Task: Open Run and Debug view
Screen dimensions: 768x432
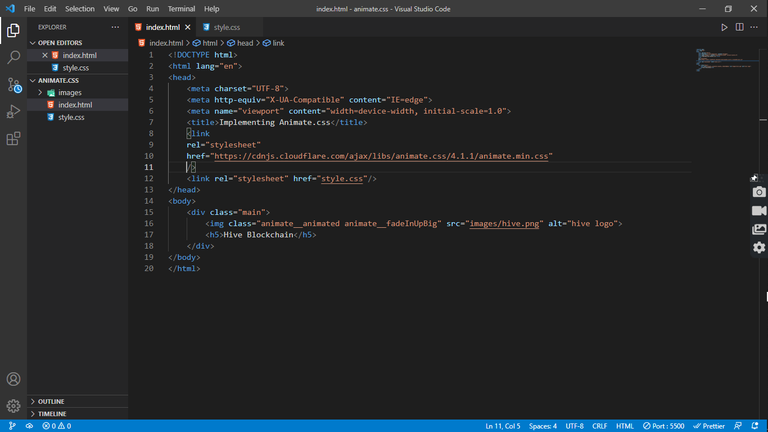Action: point(13,112)
